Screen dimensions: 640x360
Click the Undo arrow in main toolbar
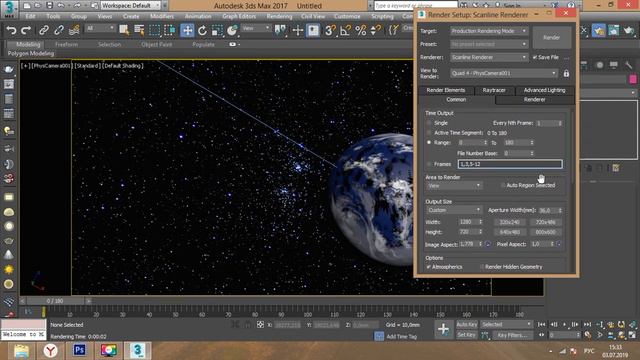[11, 30]
